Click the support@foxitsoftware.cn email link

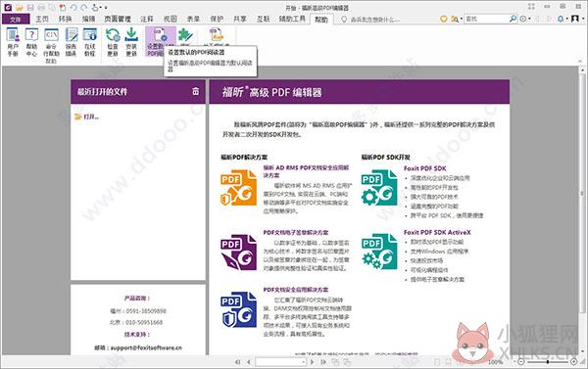[146, 347]
